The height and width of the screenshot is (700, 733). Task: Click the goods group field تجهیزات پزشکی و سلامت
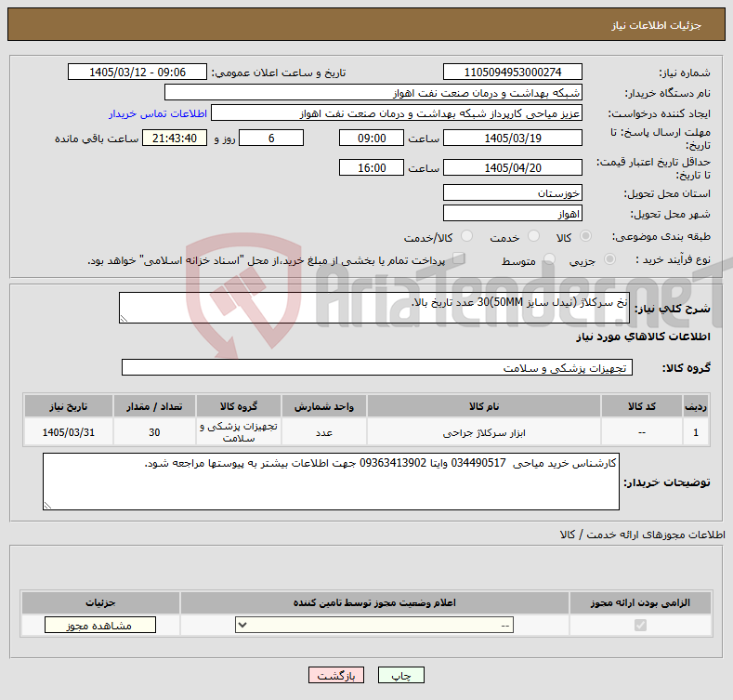tap(377, 367)
